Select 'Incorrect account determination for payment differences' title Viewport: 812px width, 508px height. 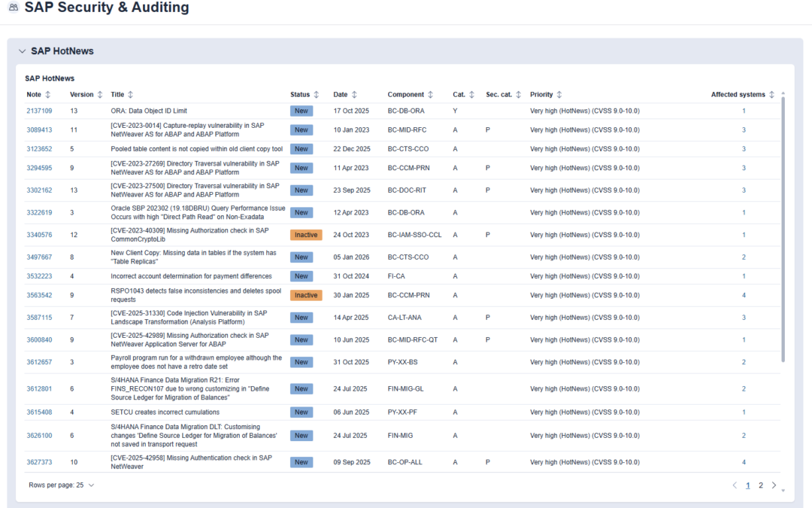click(x=191, y=276)
